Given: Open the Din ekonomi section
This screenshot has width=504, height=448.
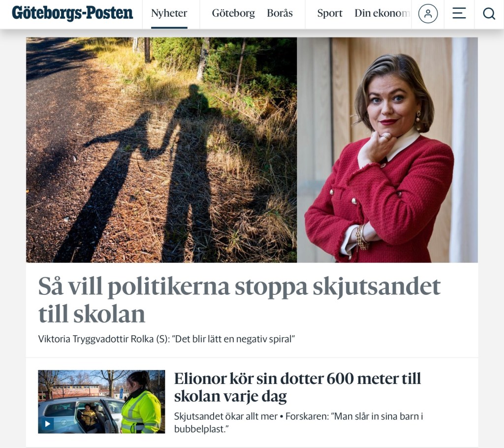Looking at the screenshot, I should (x=382, y=13).
